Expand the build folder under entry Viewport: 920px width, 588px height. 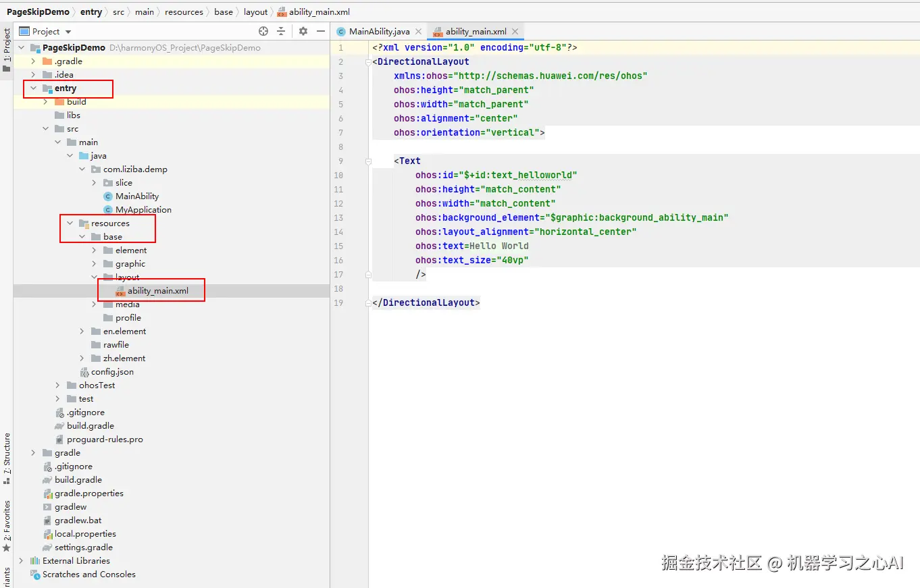tap(46, 102)
